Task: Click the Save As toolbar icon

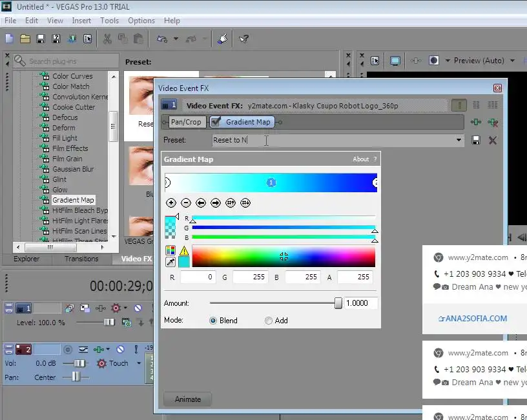Action: (56, 39)
